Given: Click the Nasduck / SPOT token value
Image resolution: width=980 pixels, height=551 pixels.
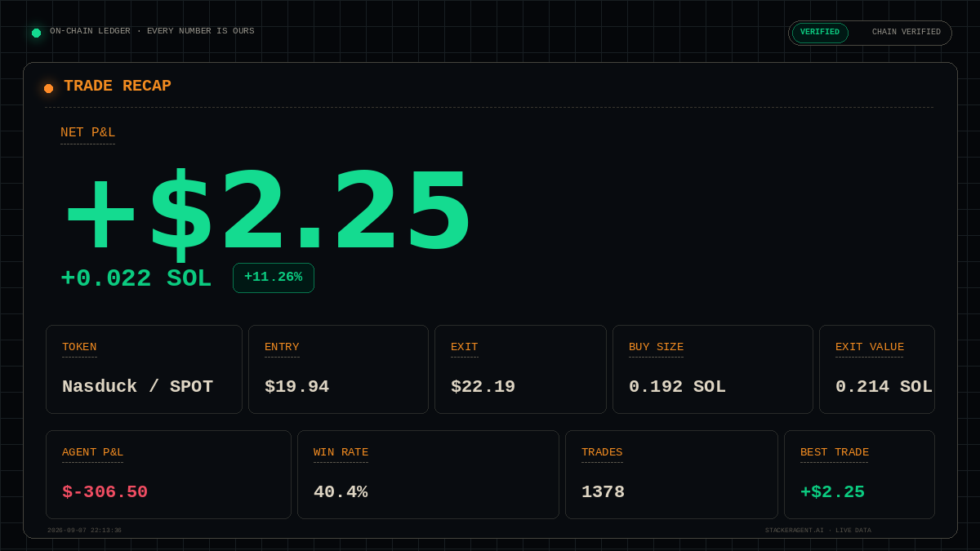Looking at the screenshot, I should tap(137, 387).
